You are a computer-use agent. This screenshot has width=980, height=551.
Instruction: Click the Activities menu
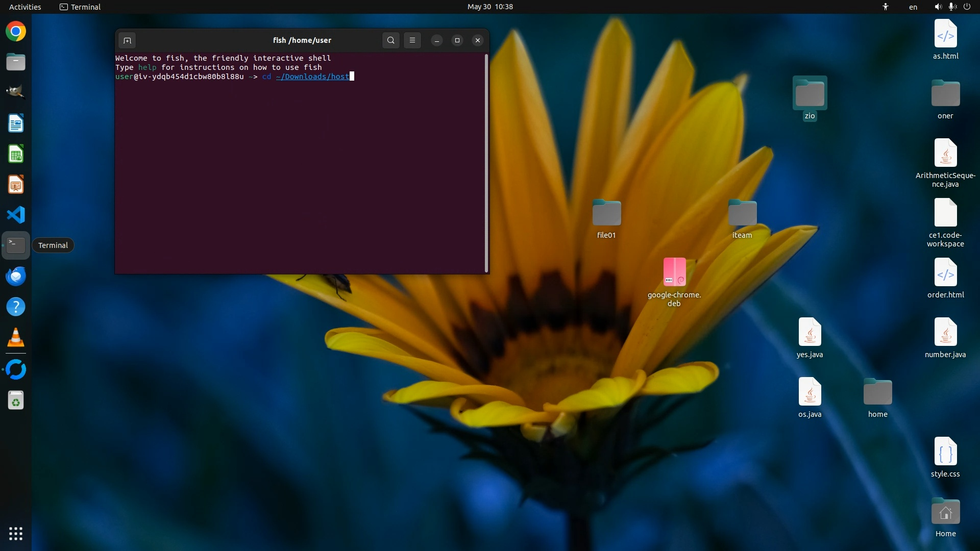coord(25,7)
